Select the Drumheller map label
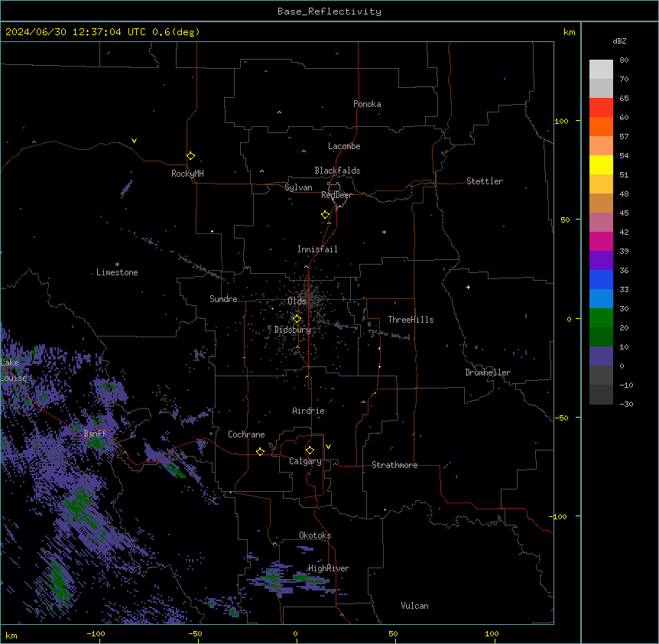The height and width of the screenshot is (644, 659). tap(488, 372)
